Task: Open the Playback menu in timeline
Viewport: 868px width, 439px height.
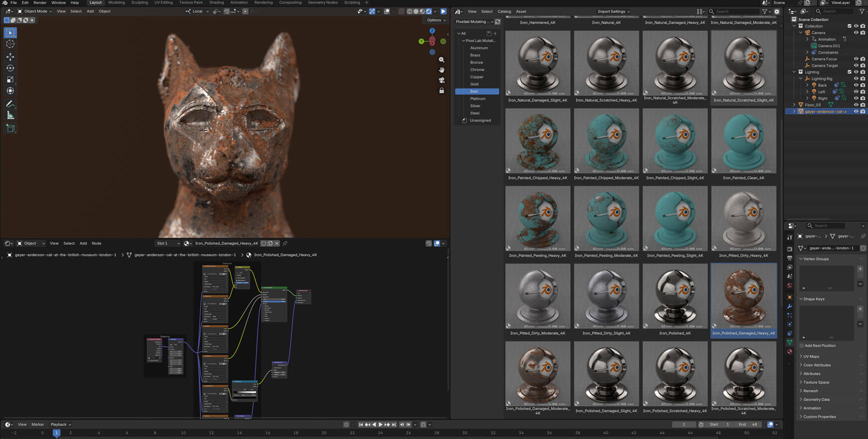Action: pyautogui.click(x=60, y=425)
